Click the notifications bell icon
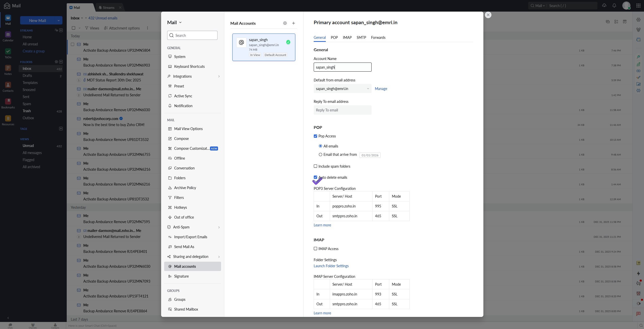Image resolution: width=644 pixels, height=329 pixels. (x=614, y=6)
